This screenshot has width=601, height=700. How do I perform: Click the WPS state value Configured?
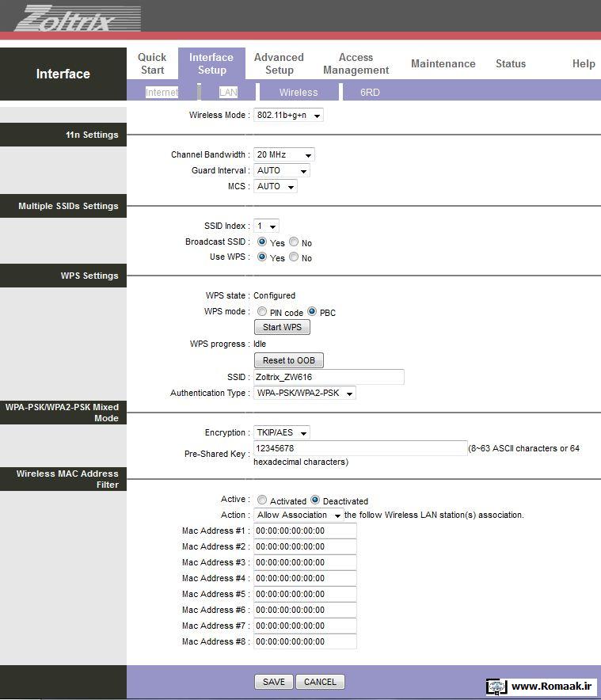(274, 295)
